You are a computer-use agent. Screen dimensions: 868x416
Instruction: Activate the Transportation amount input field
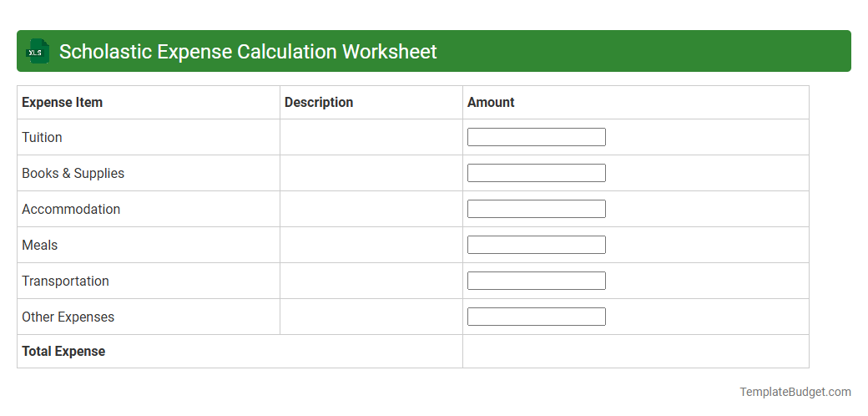pos(537,281)
